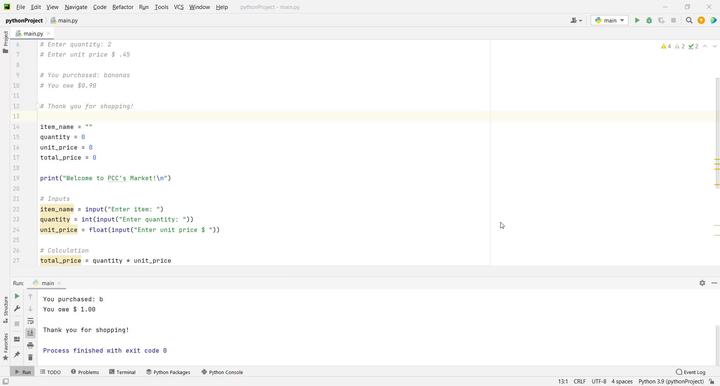Click the down-the-stack-trace arrow
Viewport: 720px width, 386px height.
pyautogui.click(x=30, y=308)
